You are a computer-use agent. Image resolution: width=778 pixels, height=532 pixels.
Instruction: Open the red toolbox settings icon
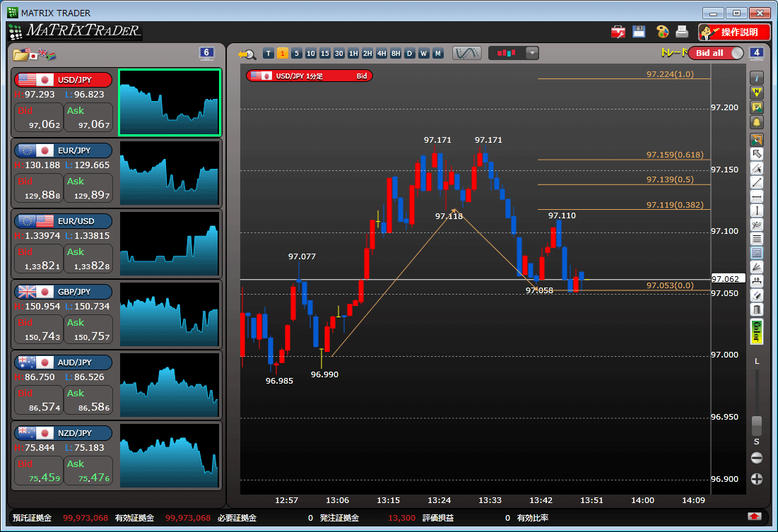coord(618,32)
